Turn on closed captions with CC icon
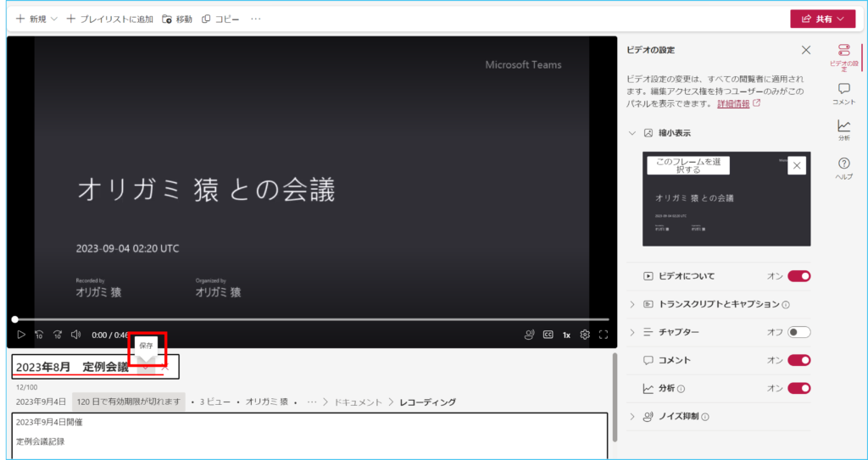868x460 pixels. coord(548,335)
